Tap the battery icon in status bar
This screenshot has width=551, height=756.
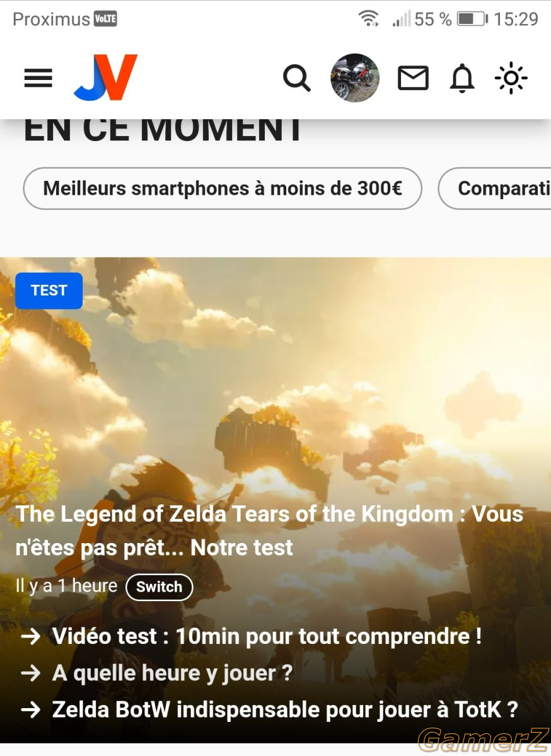[x=472, y=19]
